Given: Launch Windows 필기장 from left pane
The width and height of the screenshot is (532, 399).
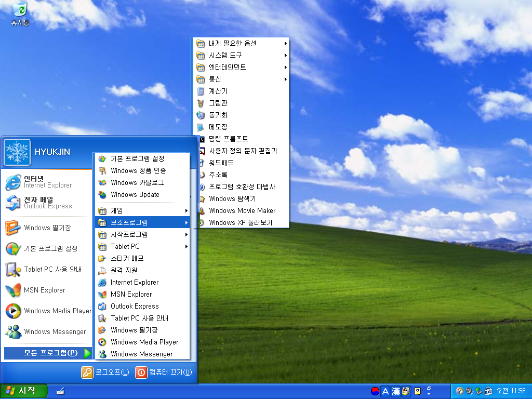Looking at the screenshot, I should tap(47, 228).
